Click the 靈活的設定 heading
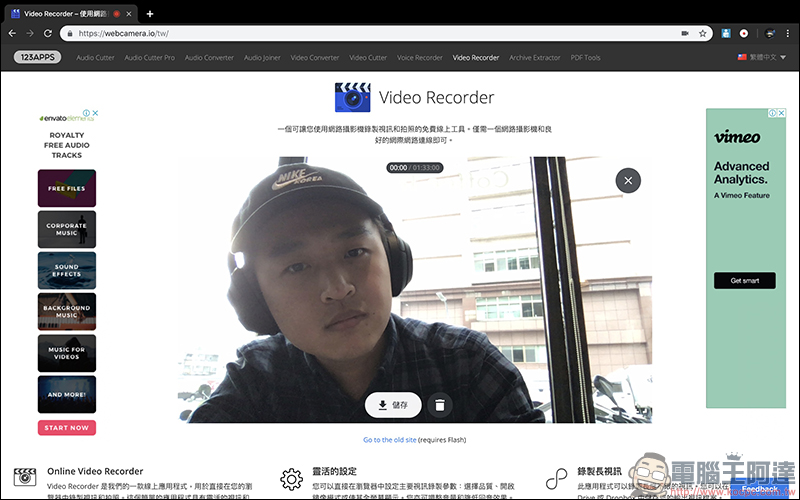800x500 pixels. click(x=335, y=471)
